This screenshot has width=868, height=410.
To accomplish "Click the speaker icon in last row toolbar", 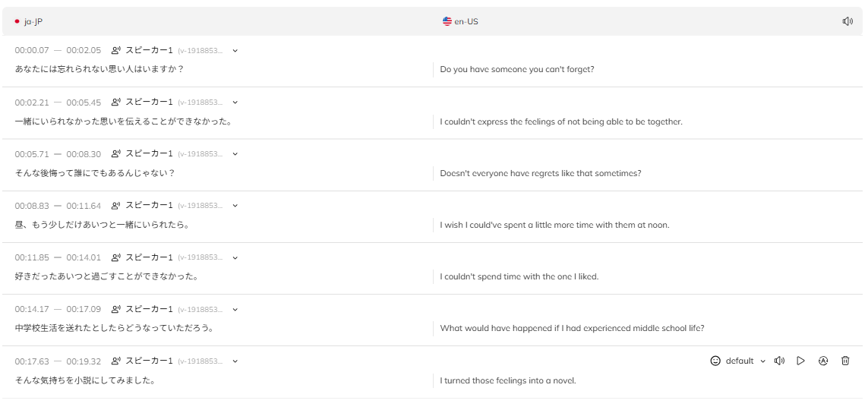I will click(779, 361).
